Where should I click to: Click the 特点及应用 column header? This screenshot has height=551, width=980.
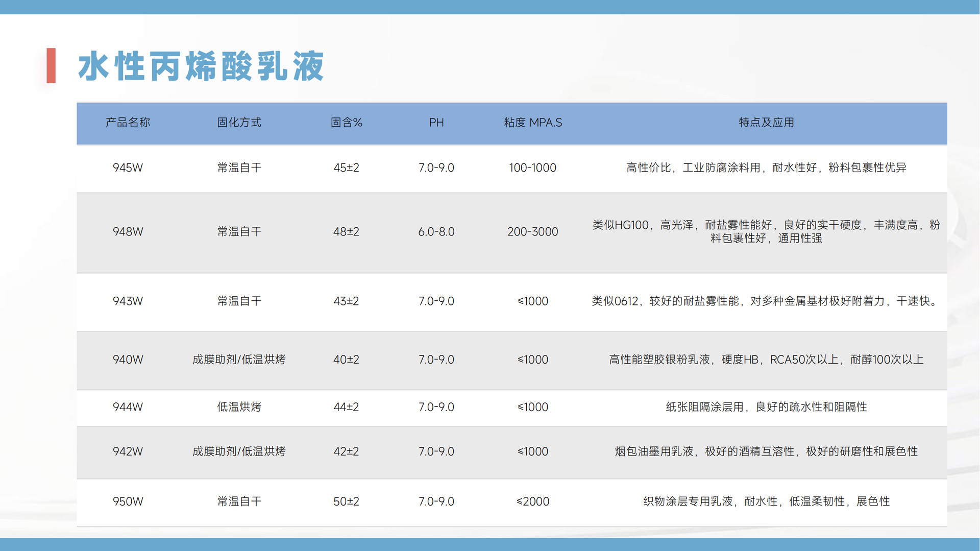(766, 123)
